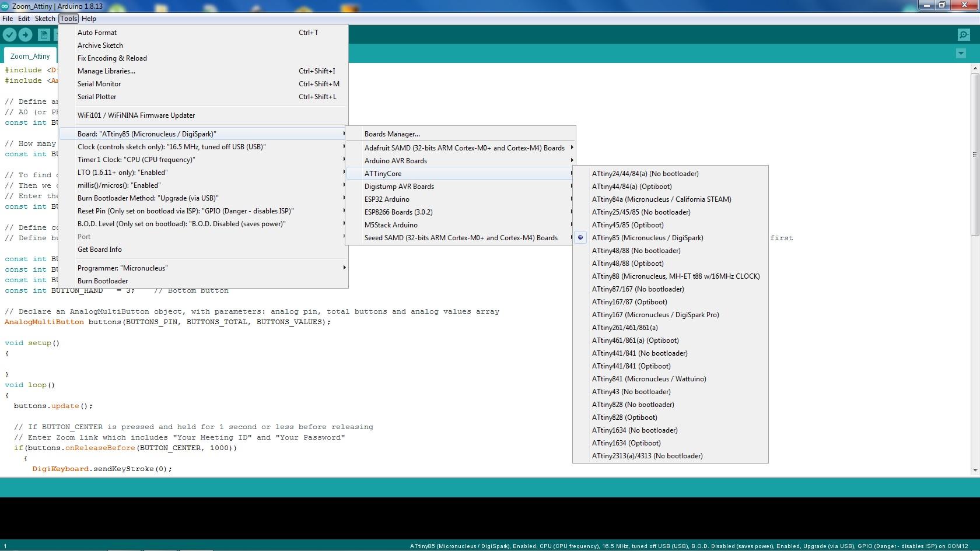Select ATtiny1634 (No bootloader) board

coord(670,430)
